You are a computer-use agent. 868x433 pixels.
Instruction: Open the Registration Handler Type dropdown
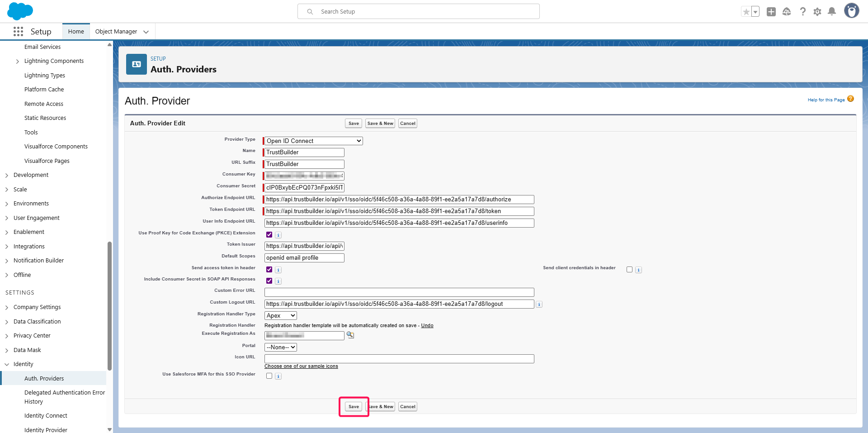coord(280,316)
